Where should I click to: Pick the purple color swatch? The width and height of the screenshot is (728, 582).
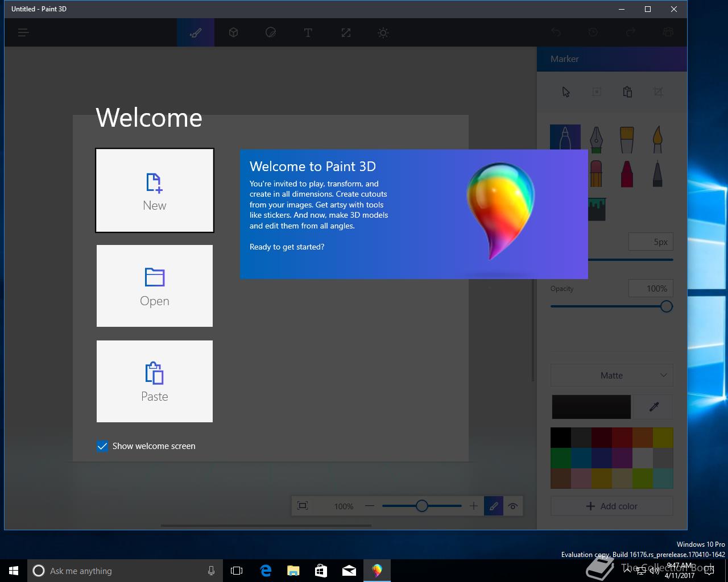click(622, 458)
